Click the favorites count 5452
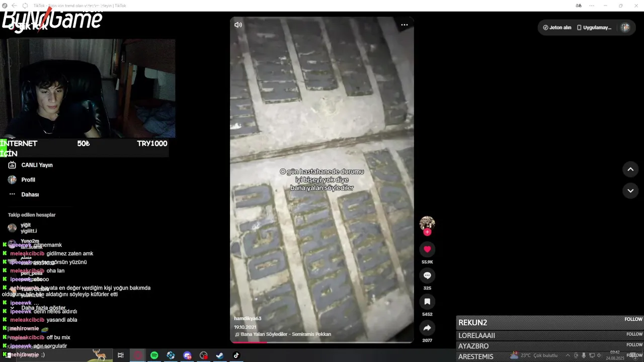644x362 pixels. point(427,314)
